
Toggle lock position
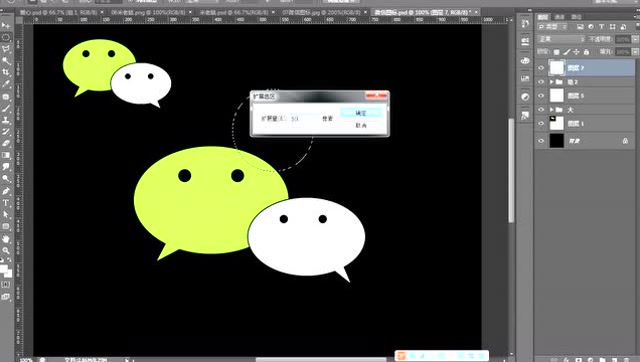(x=576, y=52)
